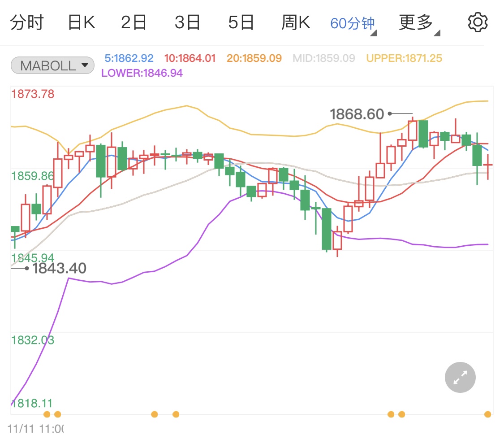Open chart settings gear icon
504x444 pixels.
(x=477, y=22)
